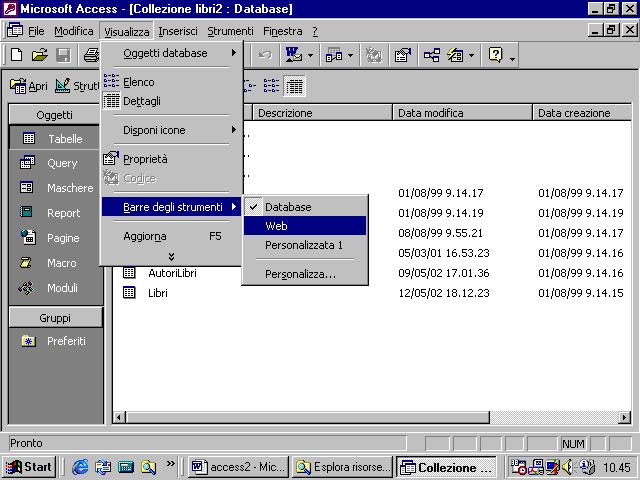
Task: Select Tabelle in the Oggetti panel
Action: [54, 138]
